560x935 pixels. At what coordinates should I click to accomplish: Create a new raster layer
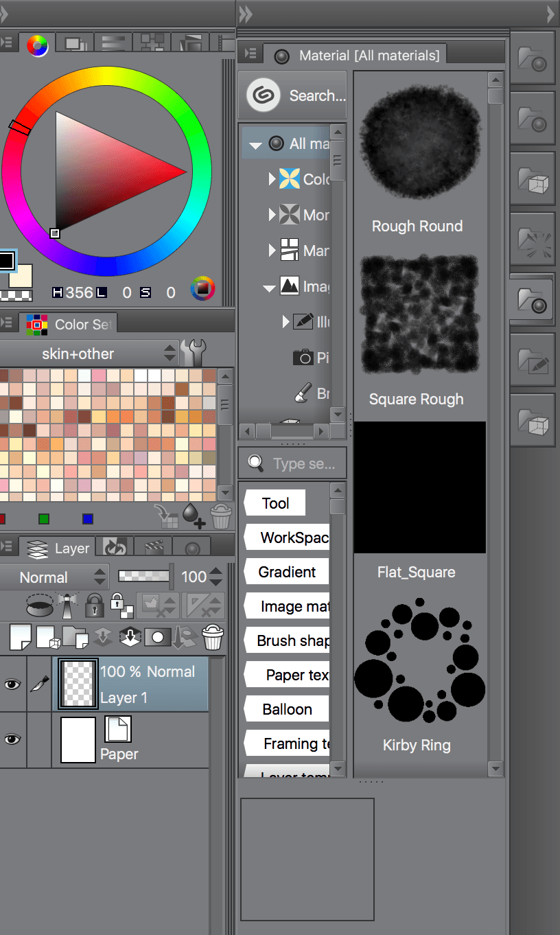point(21,637)
